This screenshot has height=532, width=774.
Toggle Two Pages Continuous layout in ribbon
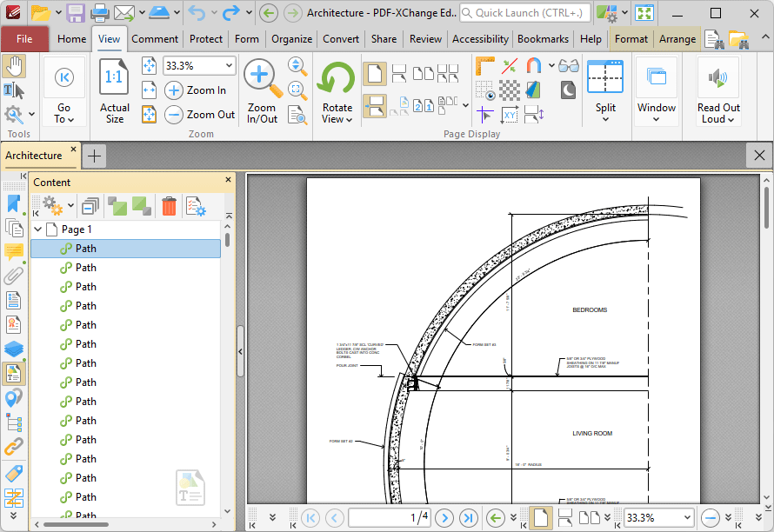pyautogui.click(x=448, y=75)
